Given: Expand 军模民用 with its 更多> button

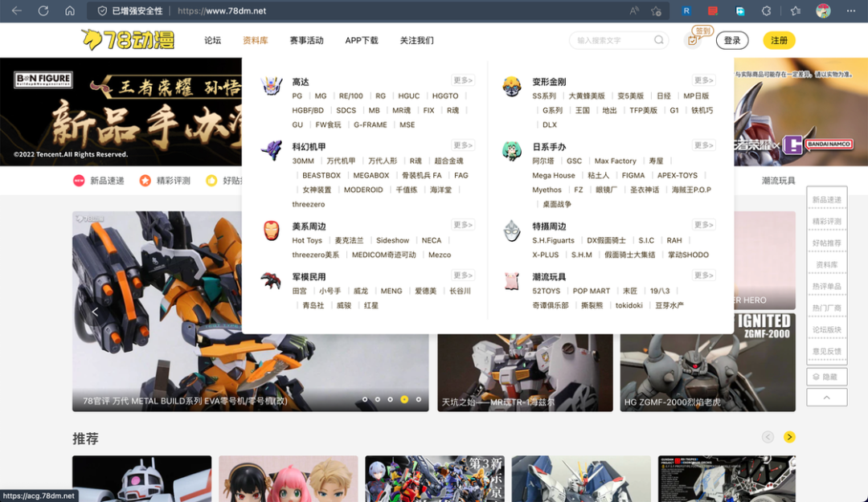Looking at the screenshot, I should pos(463,275).
